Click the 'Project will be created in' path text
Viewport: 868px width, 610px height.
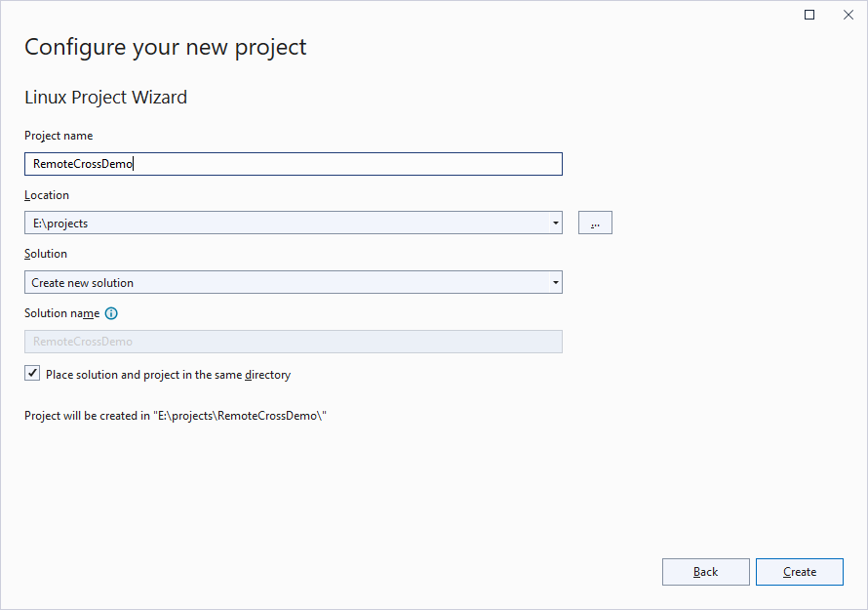tap(176, 416)
